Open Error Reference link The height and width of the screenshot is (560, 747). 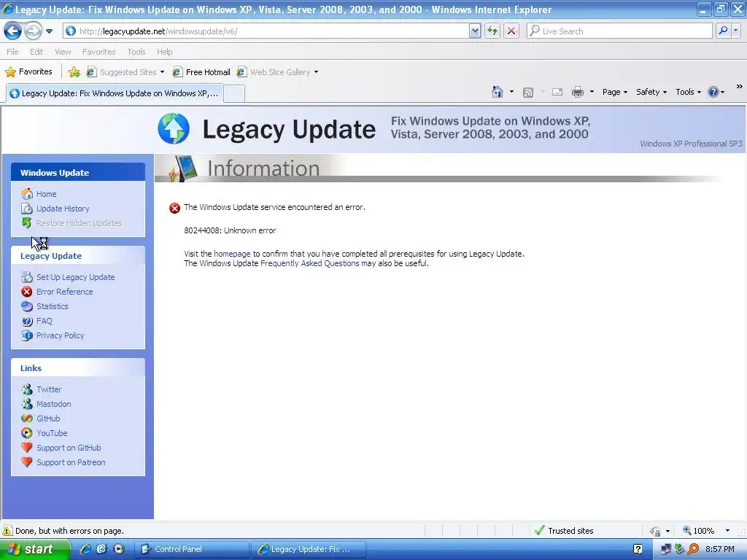coord(64,292)
